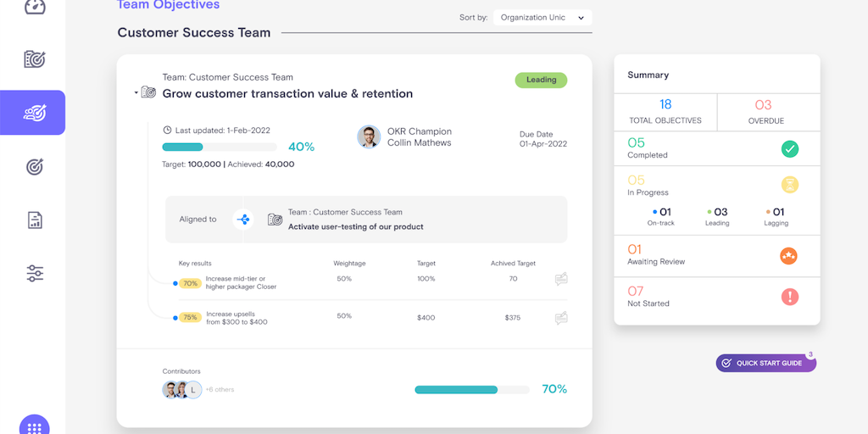Open the reports document sidebar icon

click(34, 220)
